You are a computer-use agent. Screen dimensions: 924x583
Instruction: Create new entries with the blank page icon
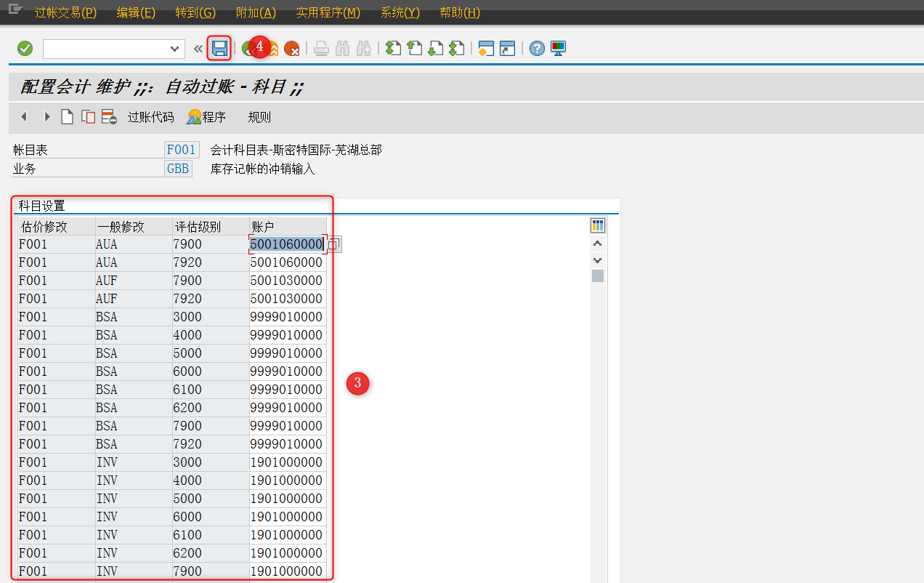coord(67,116)
